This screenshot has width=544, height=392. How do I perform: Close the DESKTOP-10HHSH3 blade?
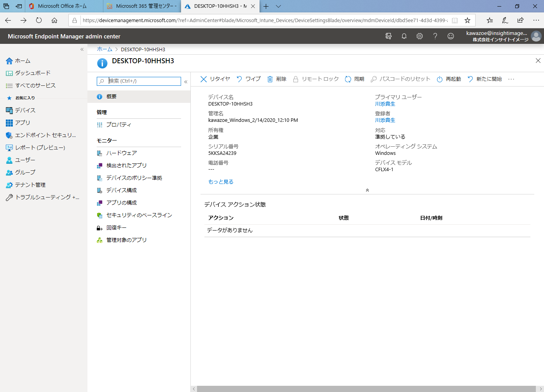pos(538,61)
